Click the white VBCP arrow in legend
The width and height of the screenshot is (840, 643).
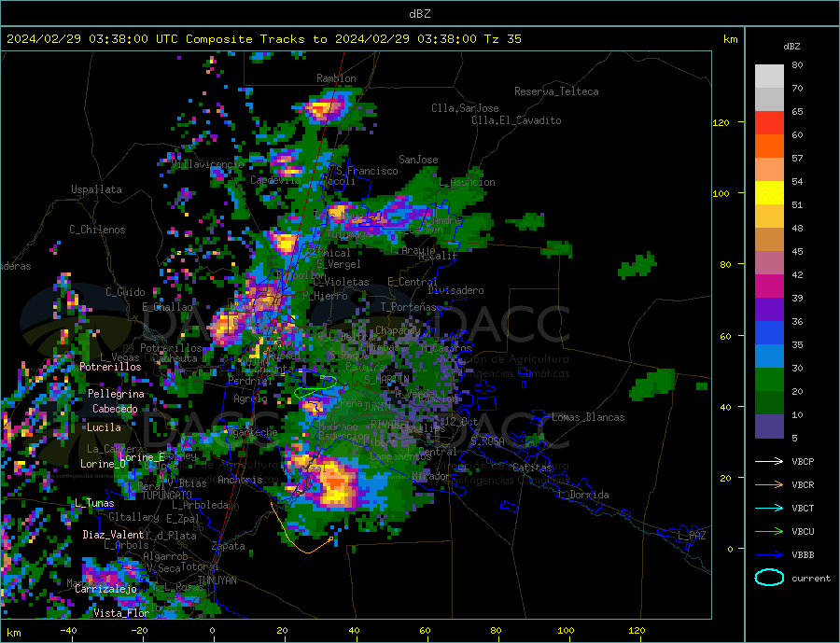click(769, 461)
